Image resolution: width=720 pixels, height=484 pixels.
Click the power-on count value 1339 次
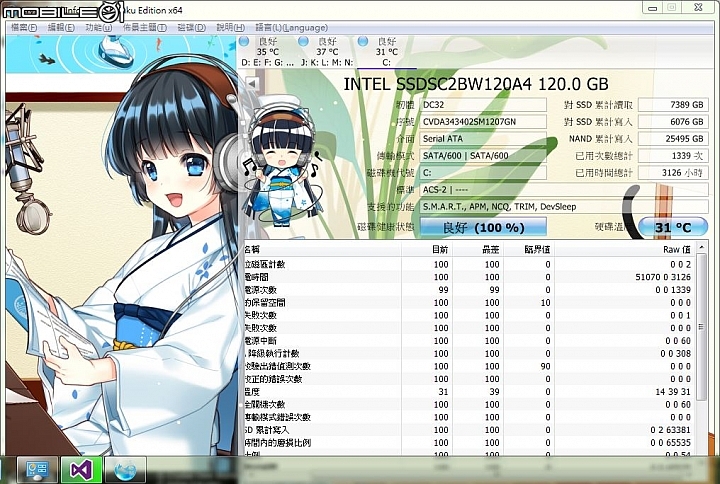[673, 156]
